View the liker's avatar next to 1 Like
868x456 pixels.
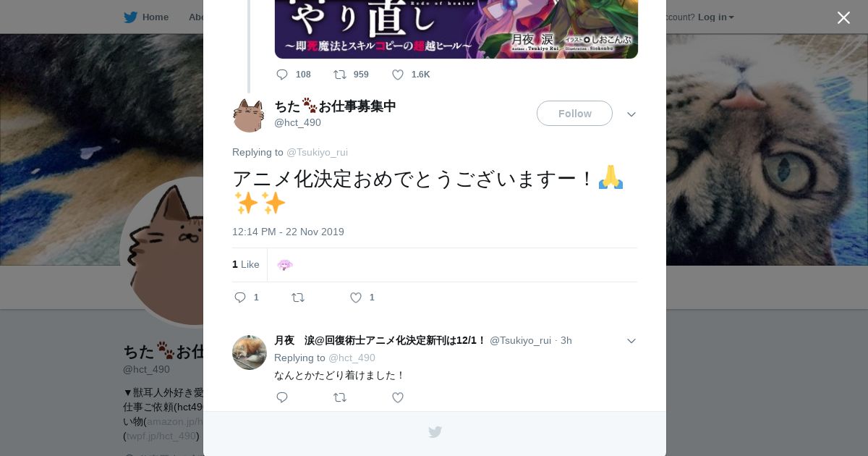pos(285,265)
